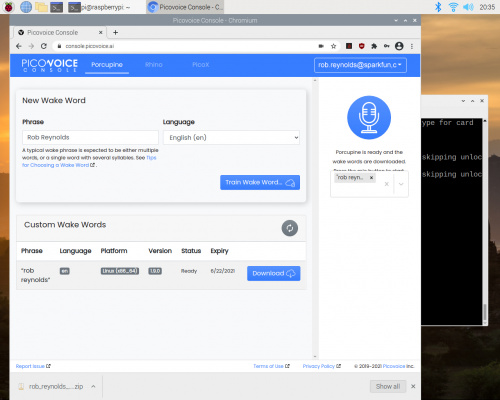Switch to the Rhino tab
500x400 pixels.
pyautogui.click(x=154, y=65)
